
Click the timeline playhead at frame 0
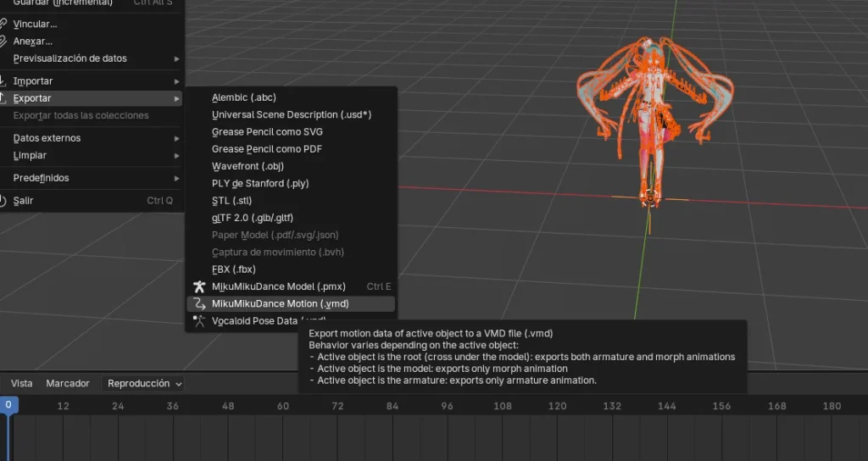8,404
